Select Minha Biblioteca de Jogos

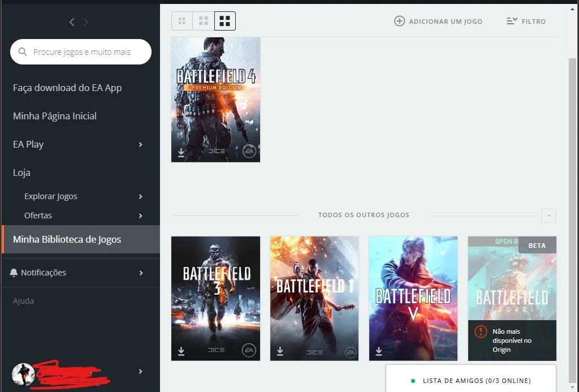point(81,239)
